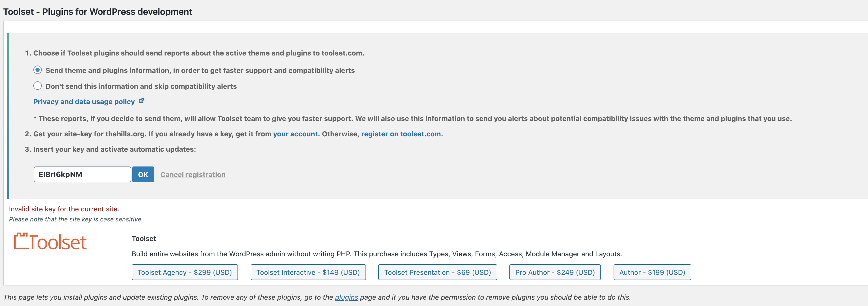Select "Don't send this information" option
The image size is (868, 306).
(x=37, y=86)
